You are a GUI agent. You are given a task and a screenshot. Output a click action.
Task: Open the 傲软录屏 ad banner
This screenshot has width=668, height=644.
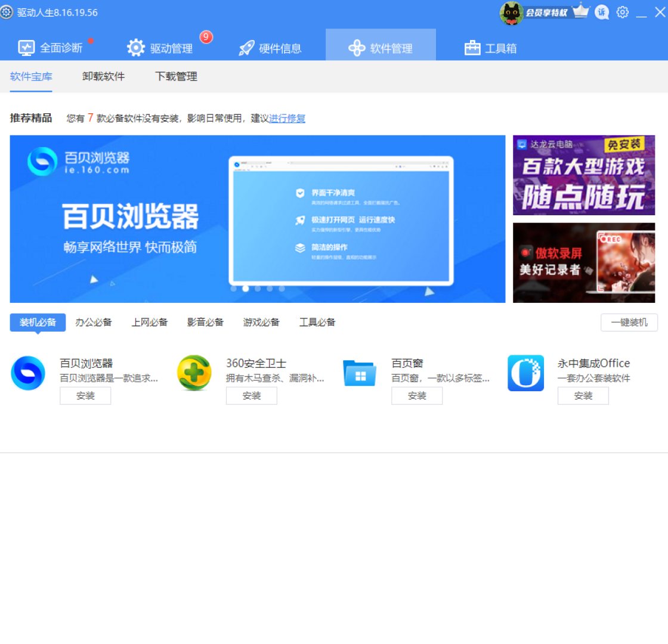[x=584, y=263]
